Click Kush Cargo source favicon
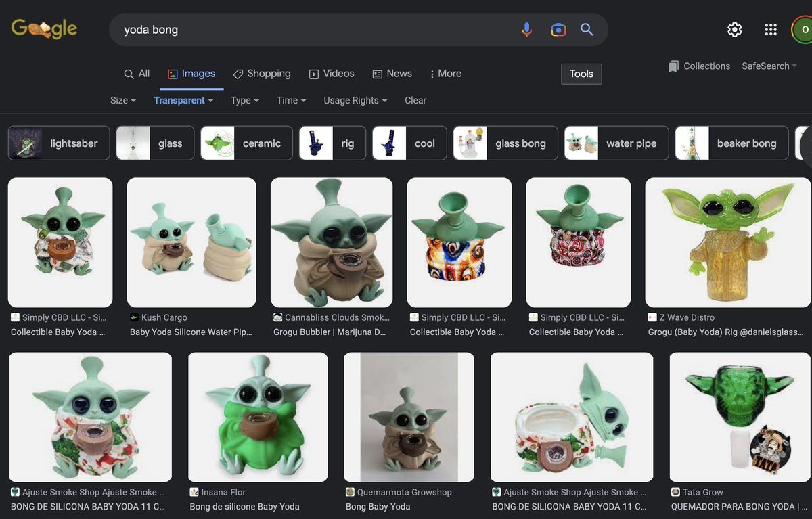 (134, 317)
